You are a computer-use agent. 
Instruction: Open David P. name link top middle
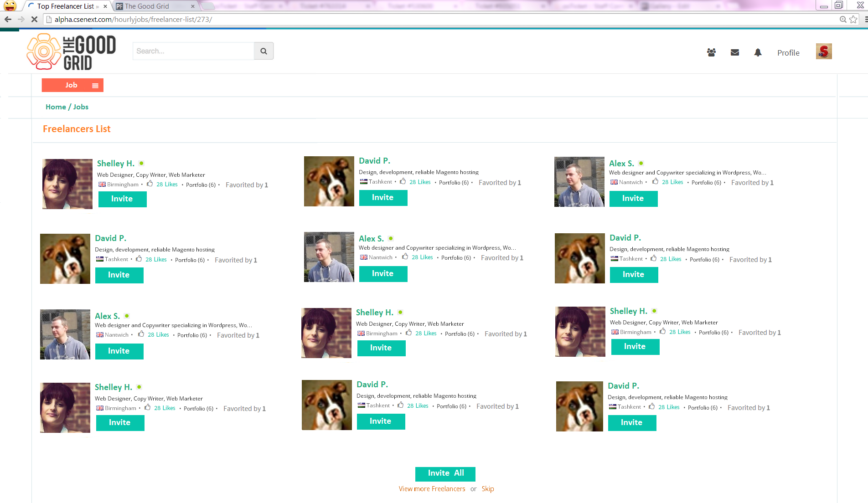click(374, 161)
